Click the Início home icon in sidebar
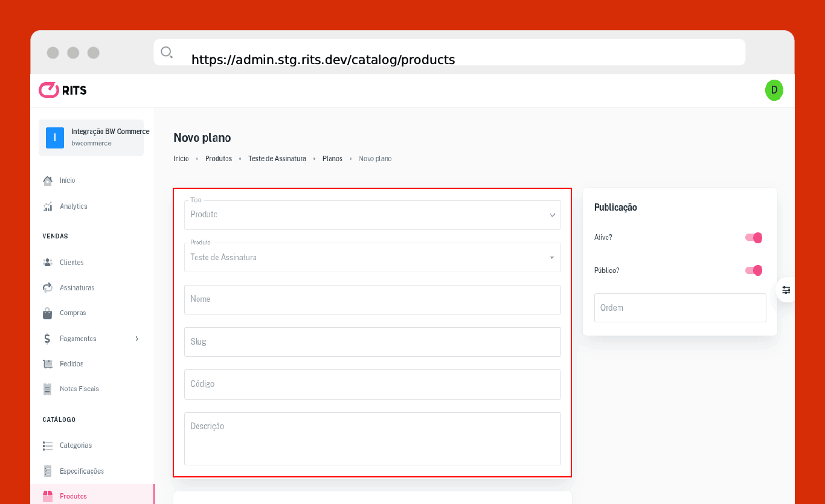Screen dimensions: 825x504 tap(48, 180)
